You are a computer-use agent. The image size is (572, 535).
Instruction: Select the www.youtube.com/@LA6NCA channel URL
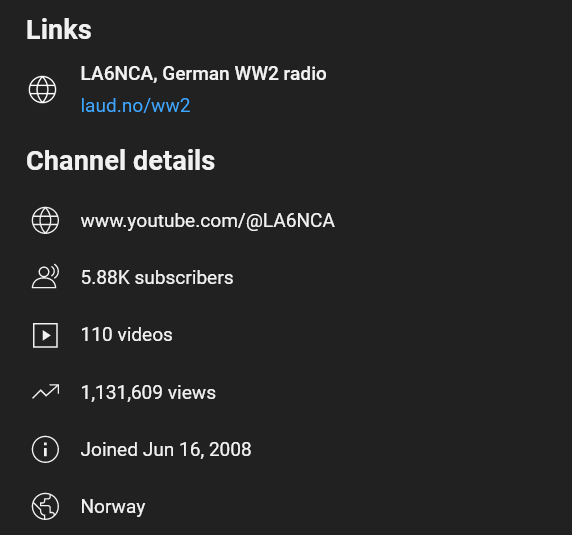(x=208, y=221)
